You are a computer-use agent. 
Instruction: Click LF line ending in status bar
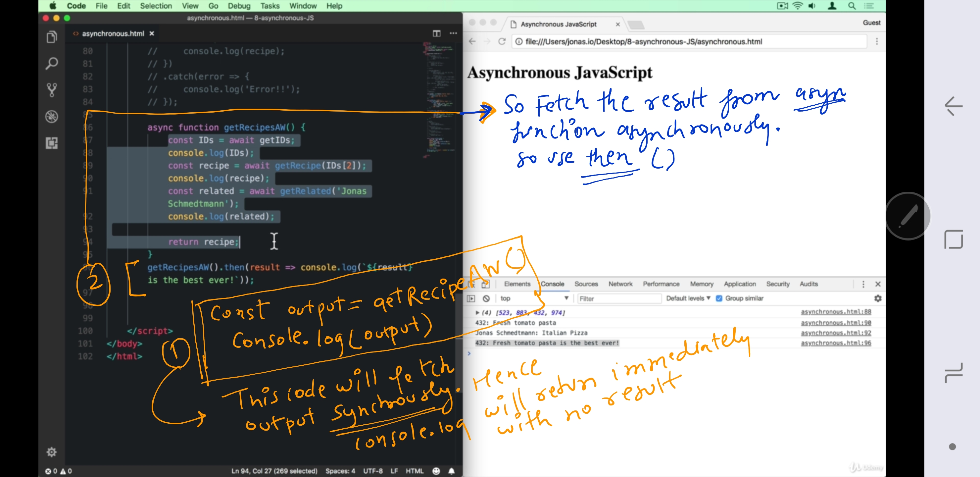tap(394, 471)
